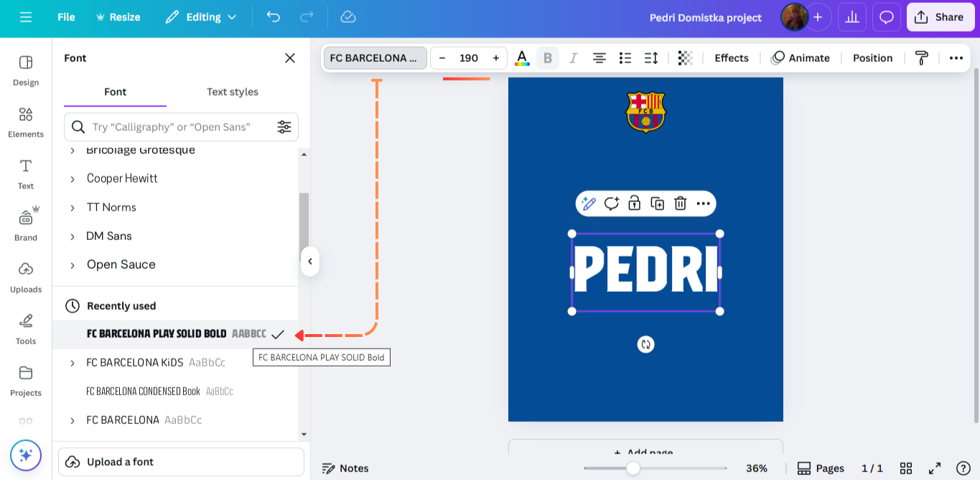The width and height of the screenshot is (980, 480).
Task: Open the font name dropdown in toolbar
Action: click(x=375, y=58)
